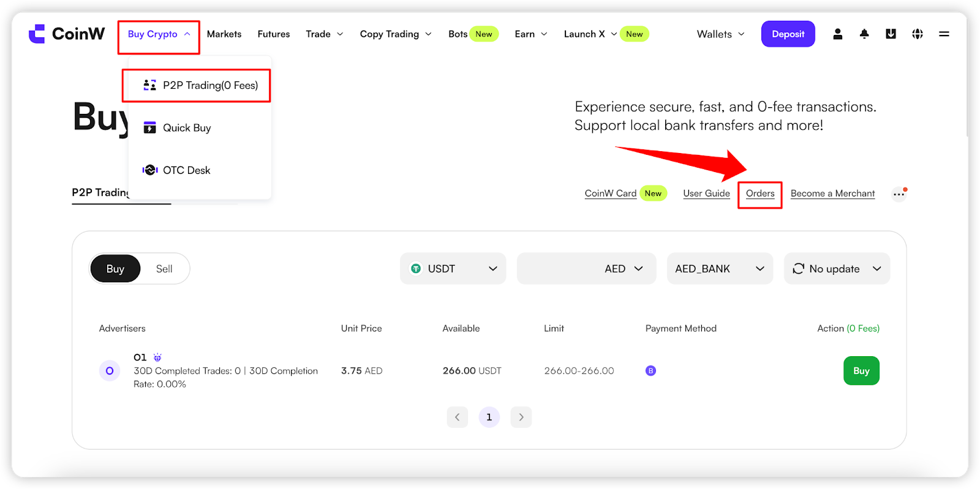Open the USDT coin dropdown

tap(453, 269)
